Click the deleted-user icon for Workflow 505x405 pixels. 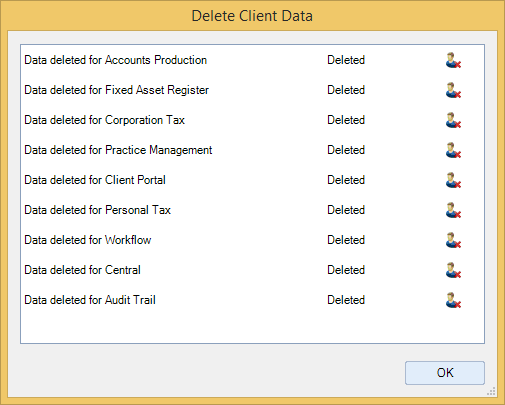[x=453, y=240]
